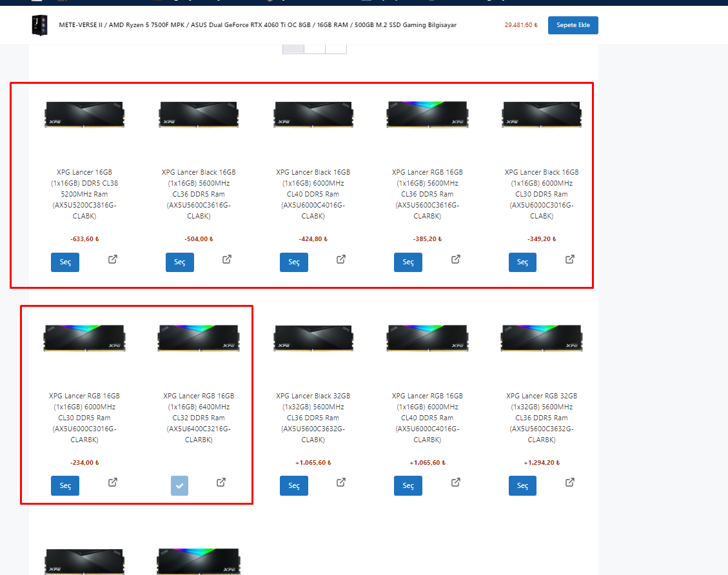Click the AX5U6000C3016G-CLABK product name

coord(542,194)
